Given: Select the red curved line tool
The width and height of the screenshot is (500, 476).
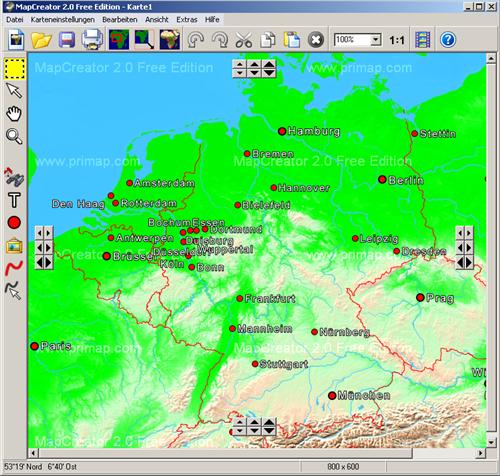Looking at the screenshot, I should tap(14, 268).
